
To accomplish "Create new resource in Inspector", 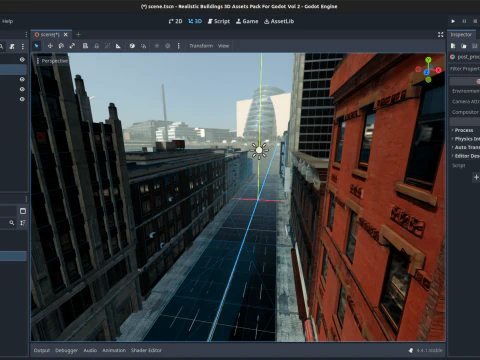I will 453,46.
